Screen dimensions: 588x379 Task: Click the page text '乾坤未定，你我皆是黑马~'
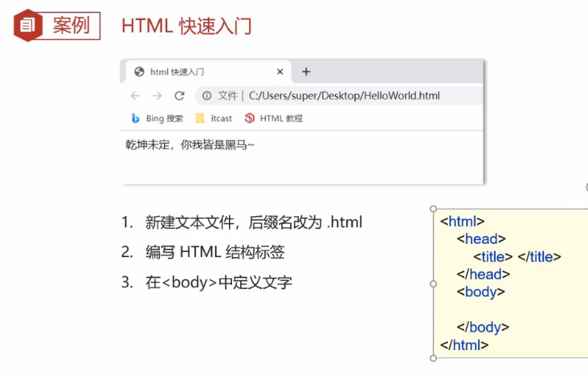(190, 145)
